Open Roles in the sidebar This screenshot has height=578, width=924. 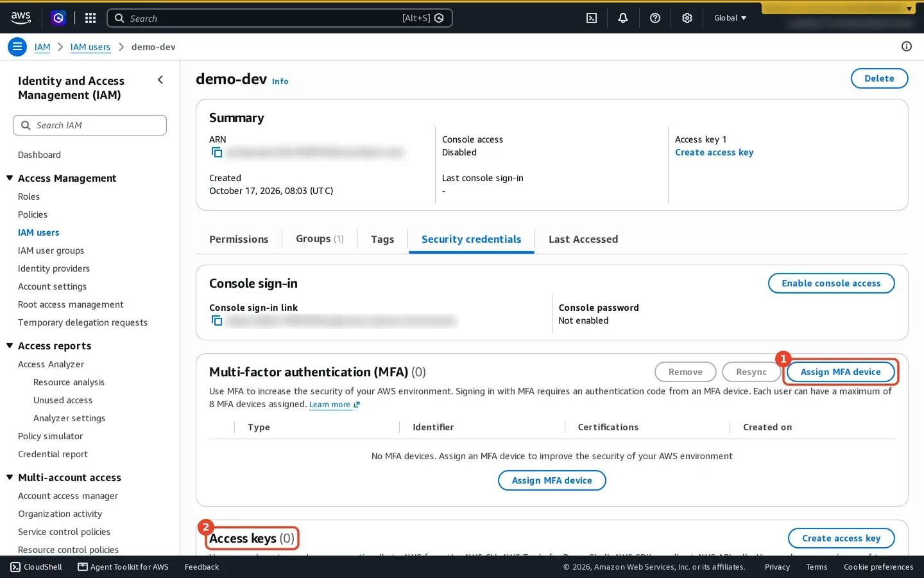point(29,197)
